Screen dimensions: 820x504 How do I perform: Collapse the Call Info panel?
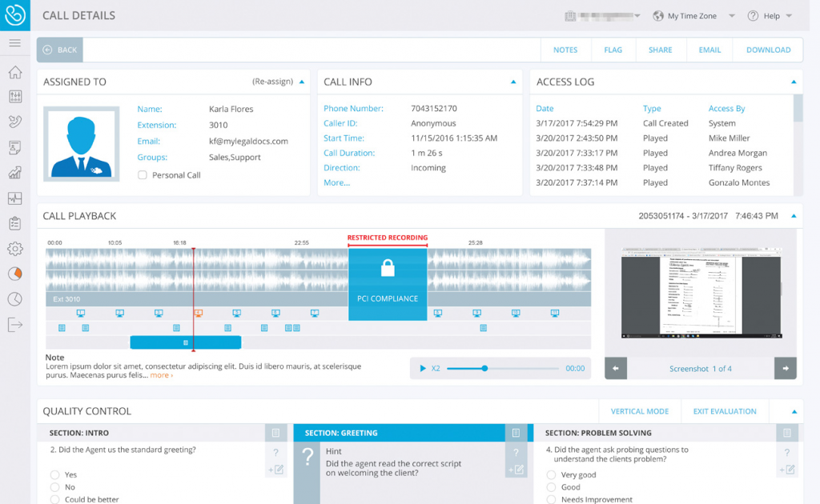[x=513, y=82]
